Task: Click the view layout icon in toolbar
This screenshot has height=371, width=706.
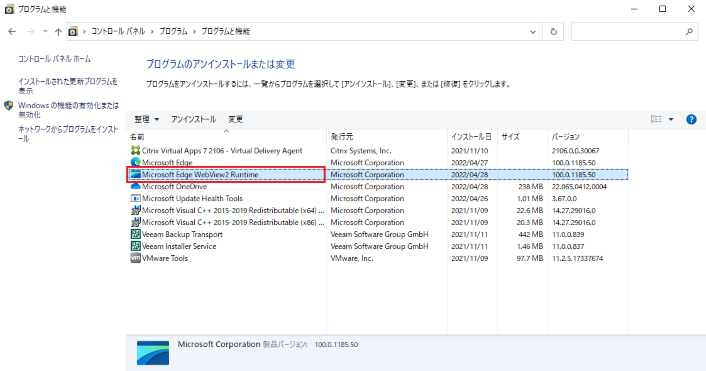Action: (x=656, y=119)
